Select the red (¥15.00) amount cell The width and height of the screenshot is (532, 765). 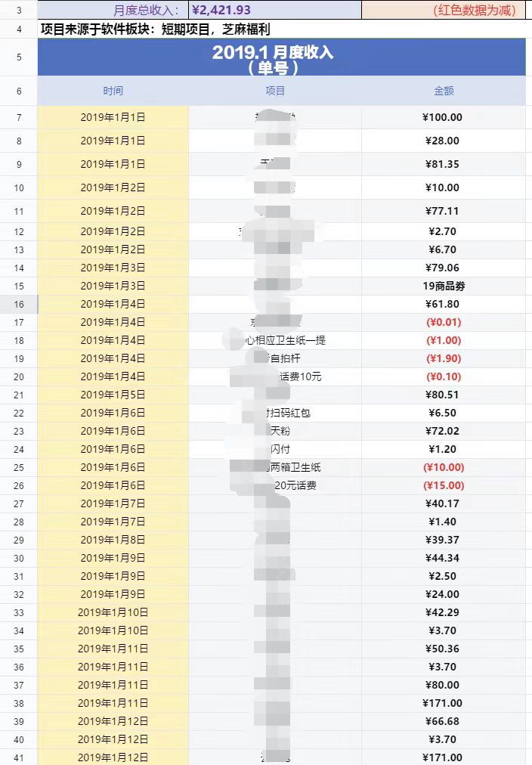click(444, 485)
